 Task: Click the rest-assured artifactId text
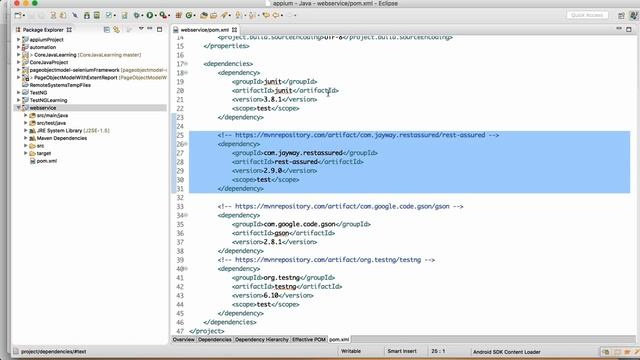296,162
